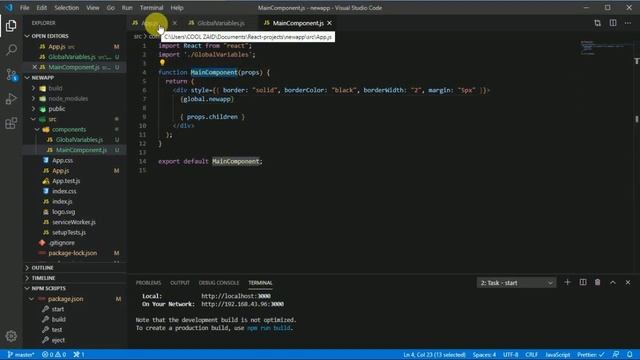Expand the public folder

click(33, 109)
